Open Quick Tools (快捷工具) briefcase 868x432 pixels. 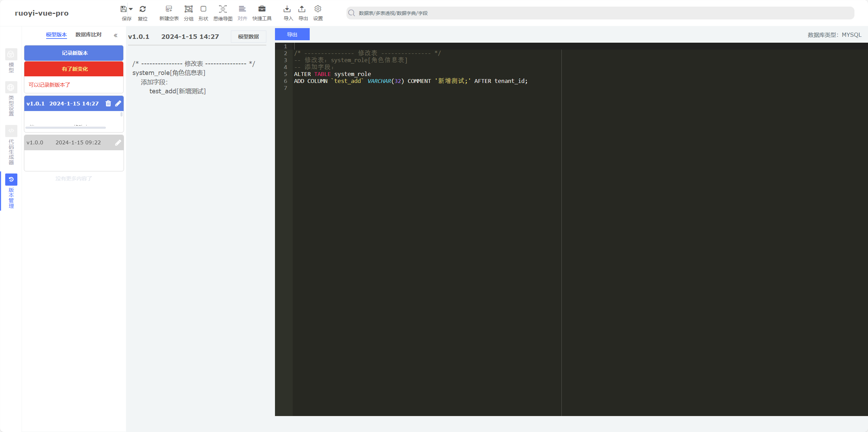(262, 9)
